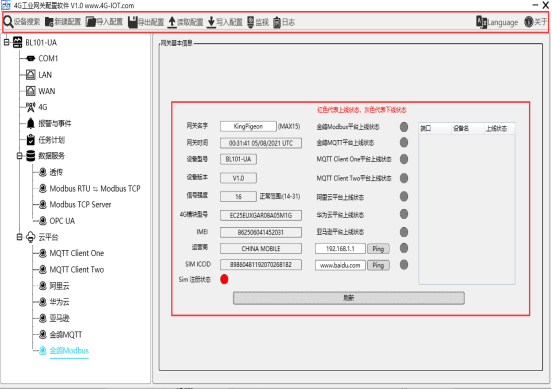The width and height of the screenshot is (552, 389).
Task: Click the gateway time field showing 05/08/2021 UTC
Action: point(261,143)
